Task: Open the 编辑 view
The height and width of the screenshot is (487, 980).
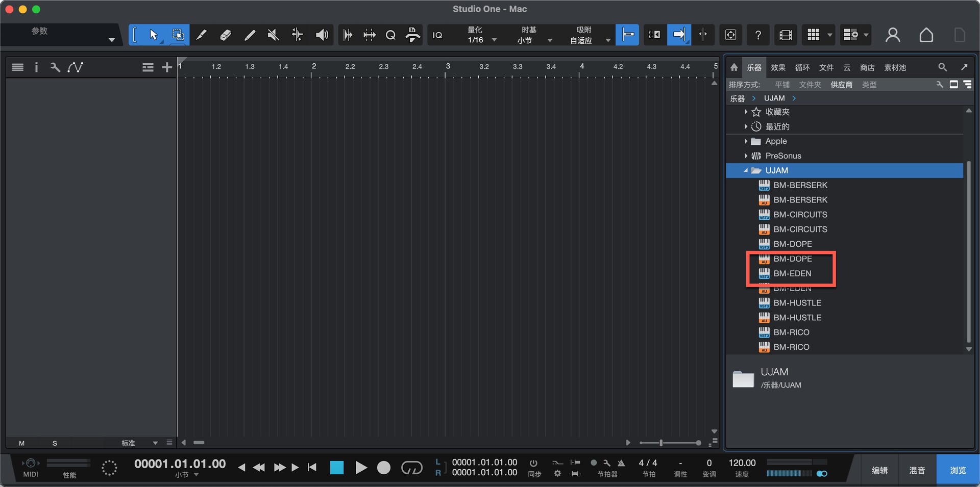Action: [x=879, y=470]
